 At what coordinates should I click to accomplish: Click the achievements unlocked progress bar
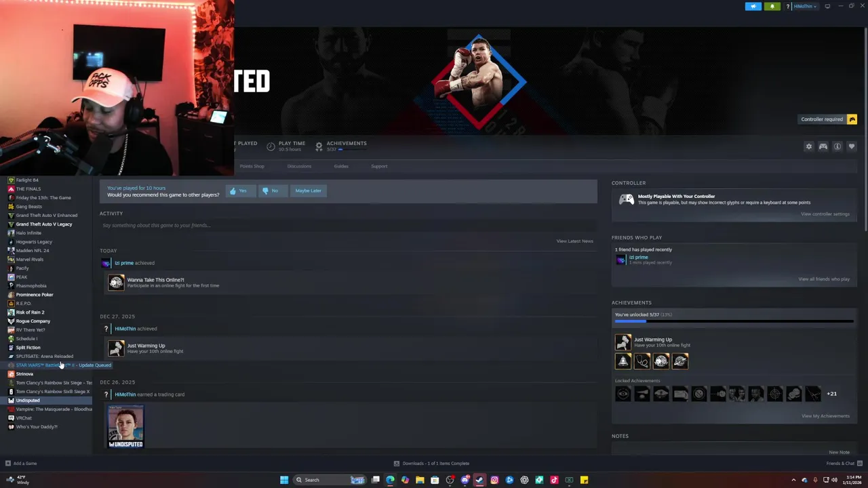[x=734, y=321]
